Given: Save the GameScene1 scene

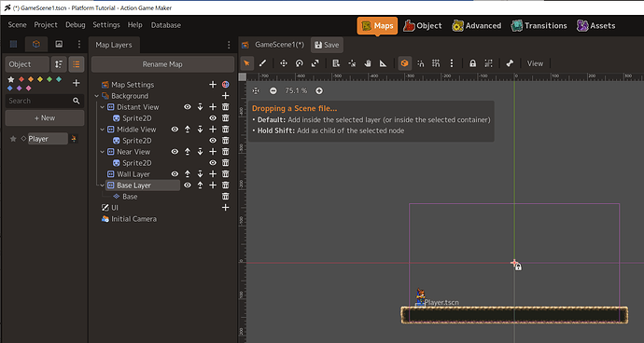Looking at the screenshot, I should click(327, 45).
